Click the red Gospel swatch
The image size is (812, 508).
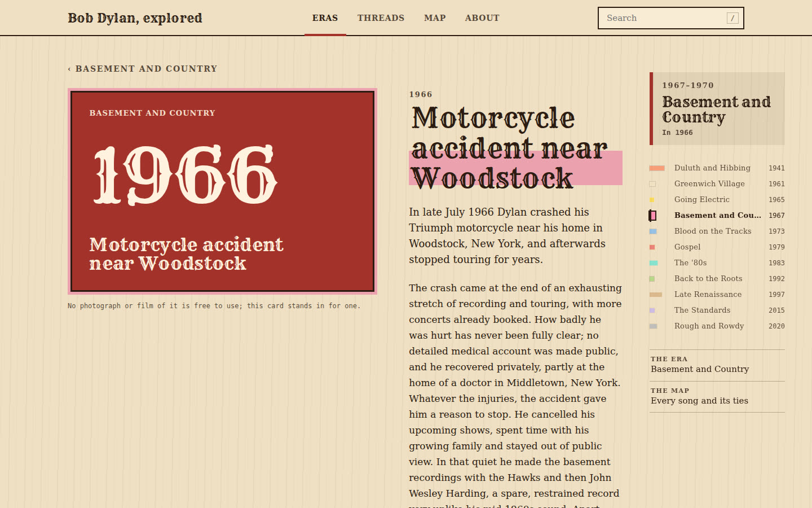pos(652,247)
